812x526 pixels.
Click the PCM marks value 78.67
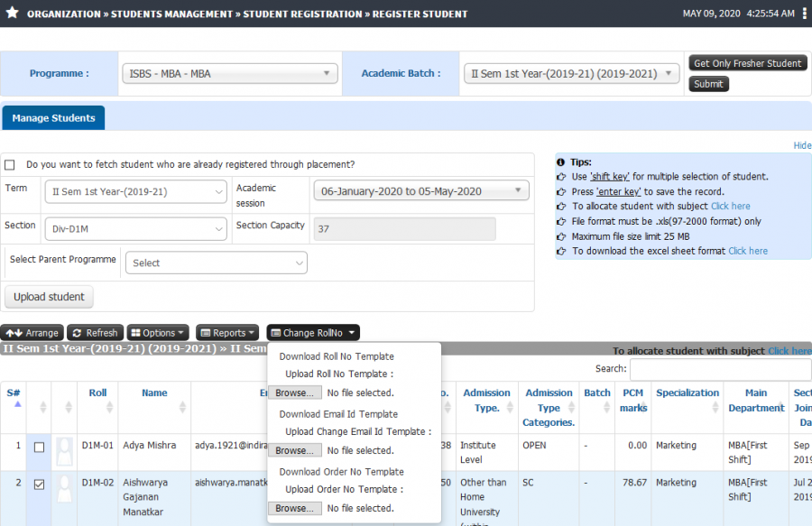click(x=634, y=483)
